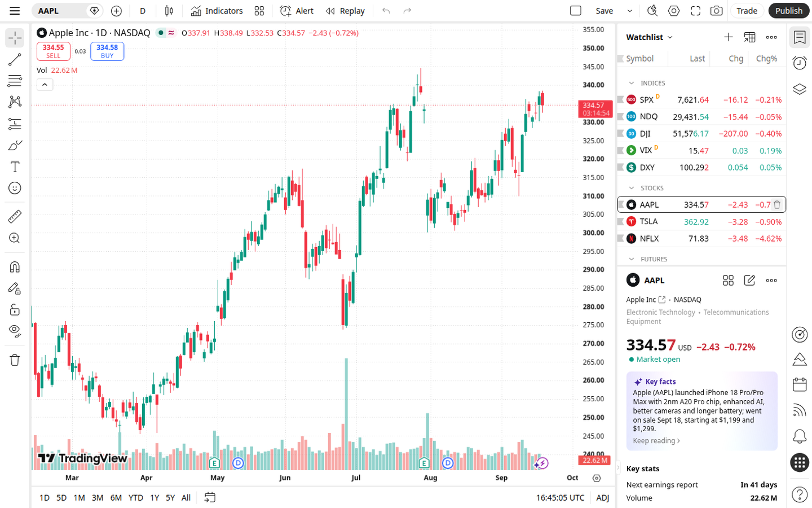Open the quick search icon
812x508 pixels.
pos(652,11)
